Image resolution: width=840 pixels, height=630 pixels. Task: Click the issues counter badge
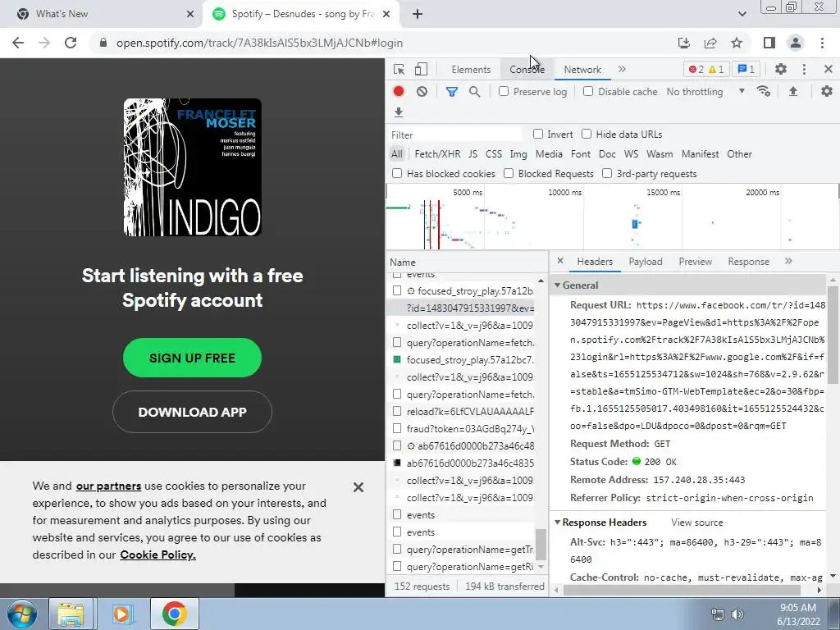(x=746, y=69)
